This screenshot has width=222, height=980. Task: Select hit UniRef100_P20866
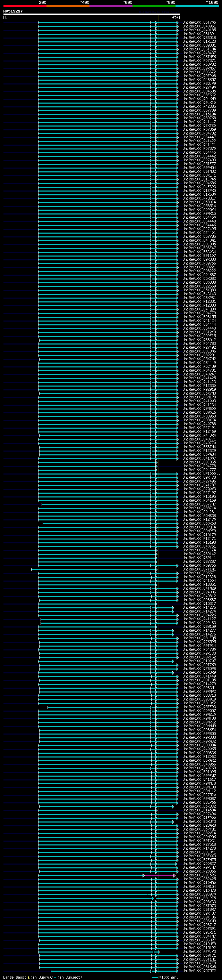(x=199, y=871)
